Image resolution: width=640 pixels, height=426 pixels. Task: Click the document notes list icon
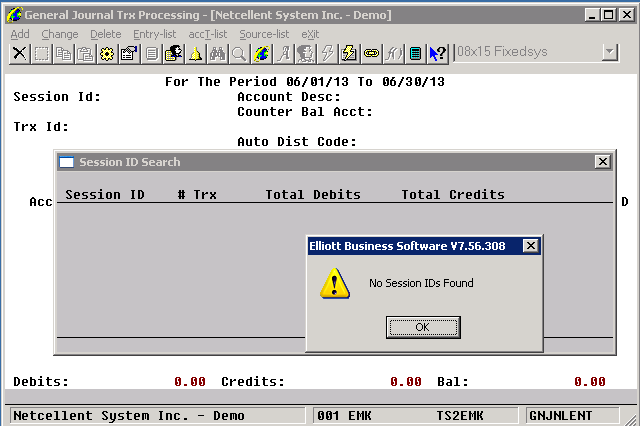click(152, 54)
